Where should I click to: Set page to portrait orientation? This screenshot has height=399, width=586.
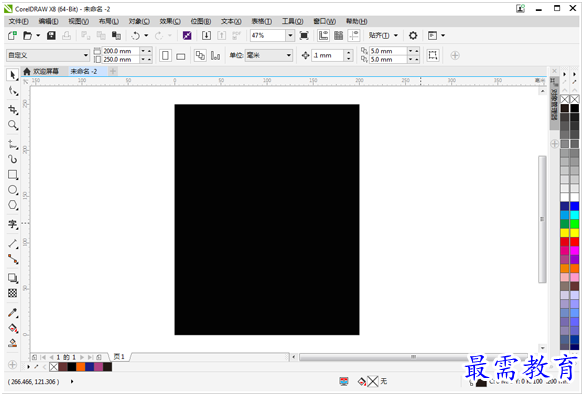point(165,56)
